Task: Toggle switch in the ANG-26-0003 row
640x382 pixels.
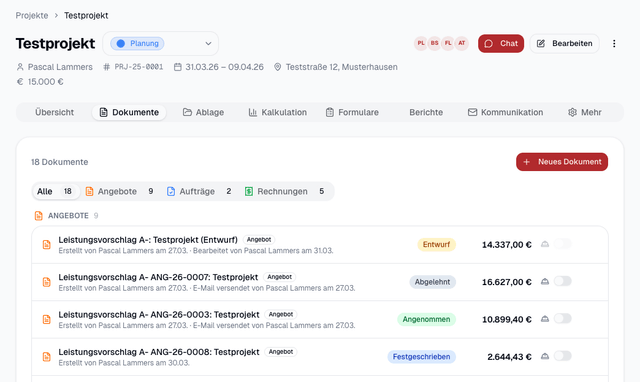Action: (562, 319)
